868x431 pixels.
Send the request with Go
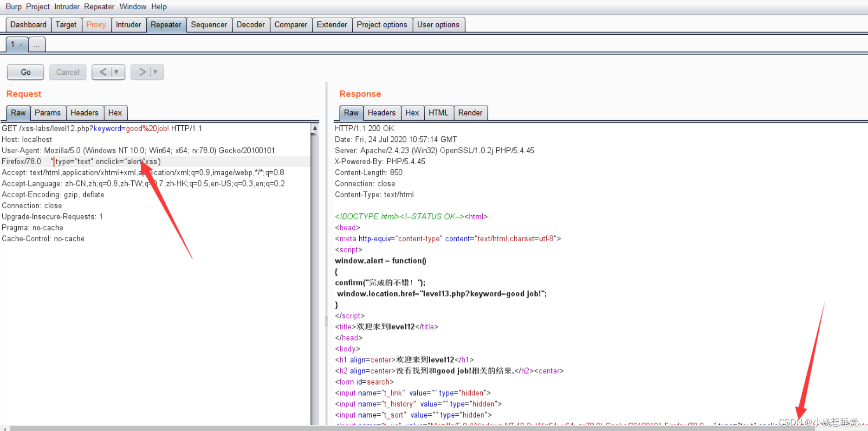point(26,72)
